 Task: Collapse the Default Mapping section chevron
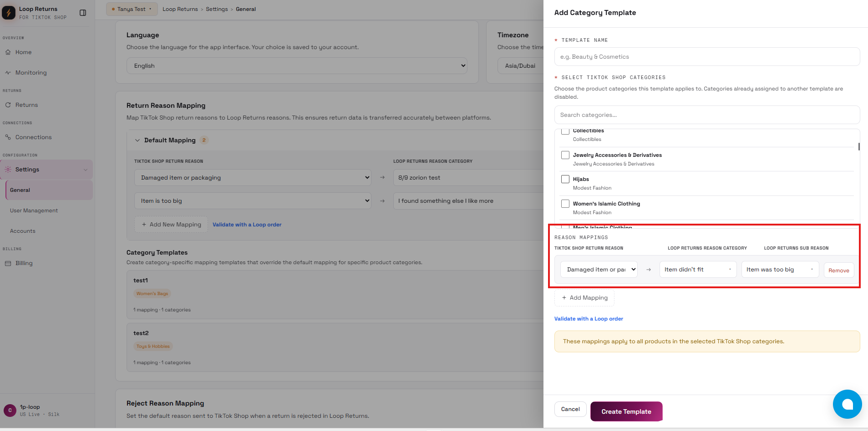[x=137, y=140]
